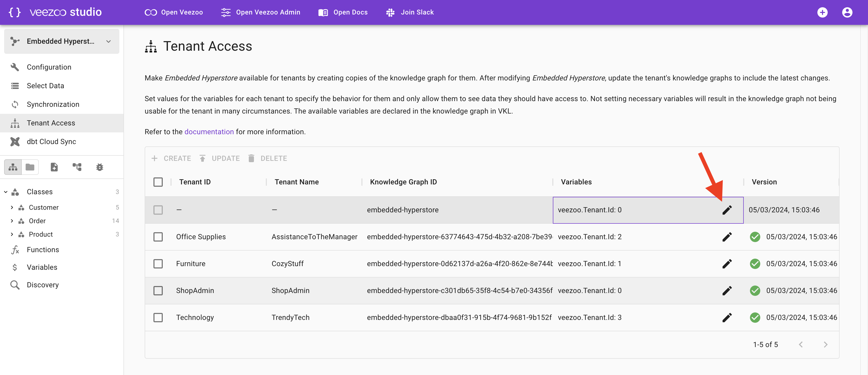Open Select Data in the sidebar
The width and height of the screenshot is (868, 375).
(62, 86)
